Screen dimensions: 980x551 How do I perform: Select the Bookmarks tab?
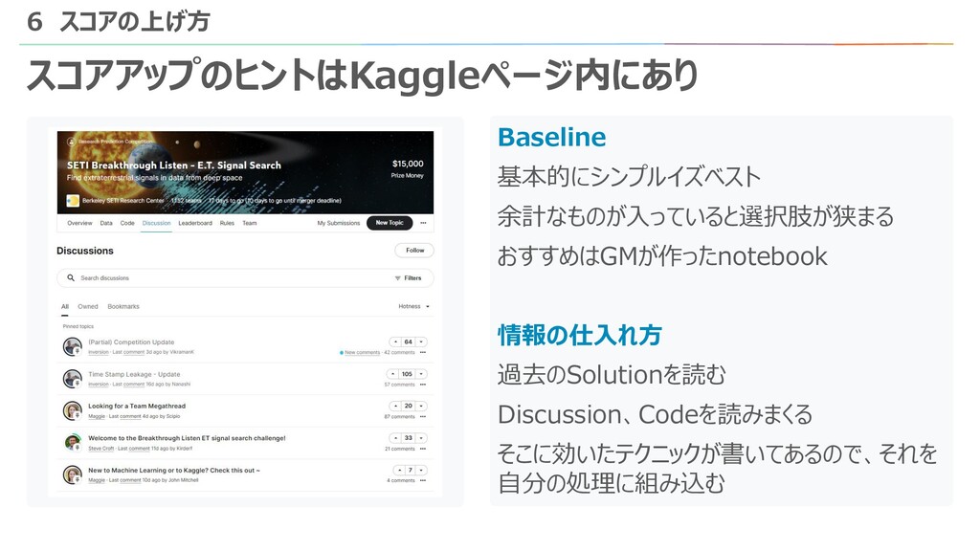pos(123,307)
